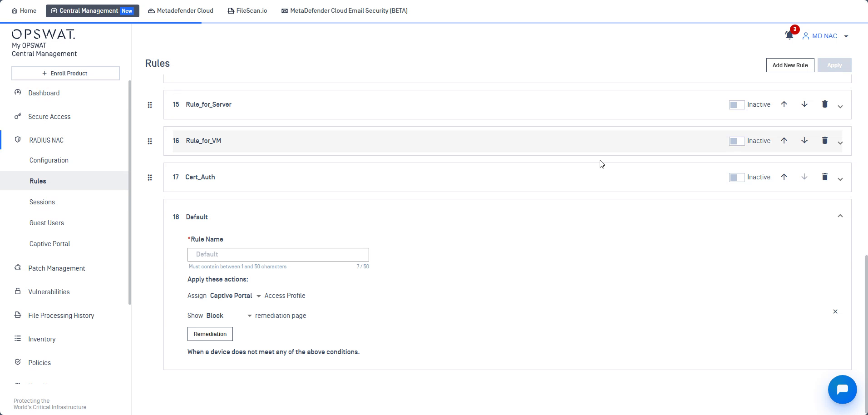868x415 pixels.
Task: Collapse the Default rule panel
Action: (840, 216)
